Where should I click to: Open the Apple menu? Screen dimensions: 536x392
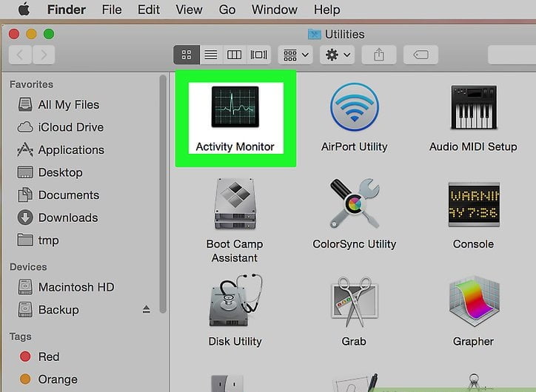[24, 10]
